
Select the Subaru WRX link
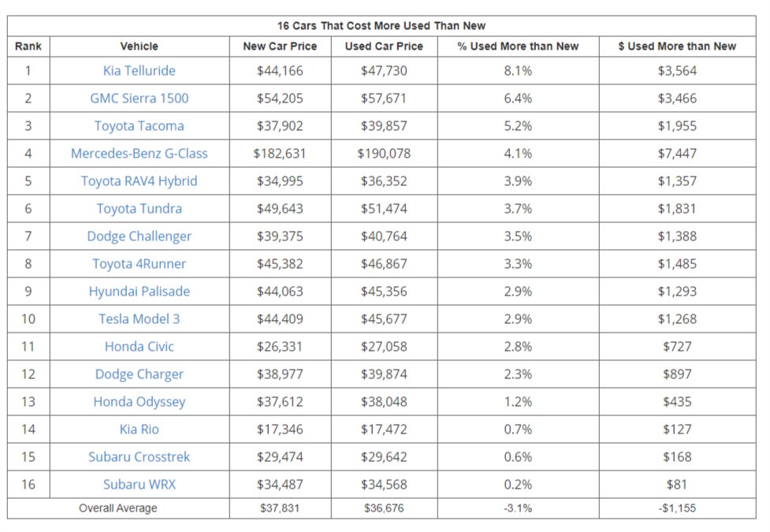point(139,485)
